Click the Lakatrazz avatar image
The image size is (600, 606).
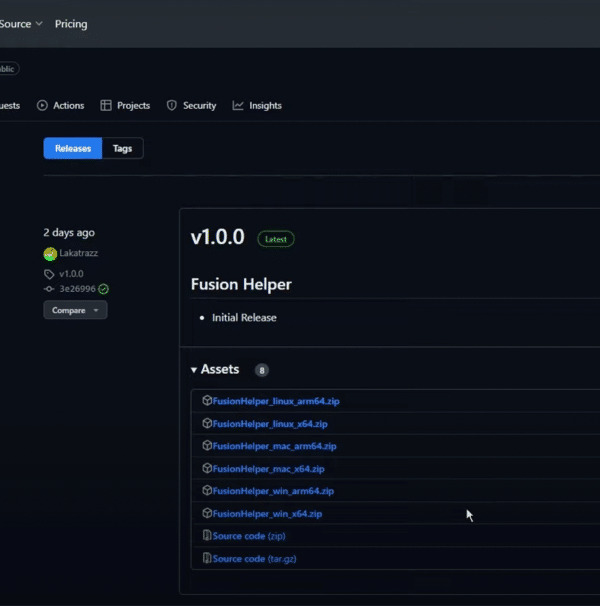(50, 254)
